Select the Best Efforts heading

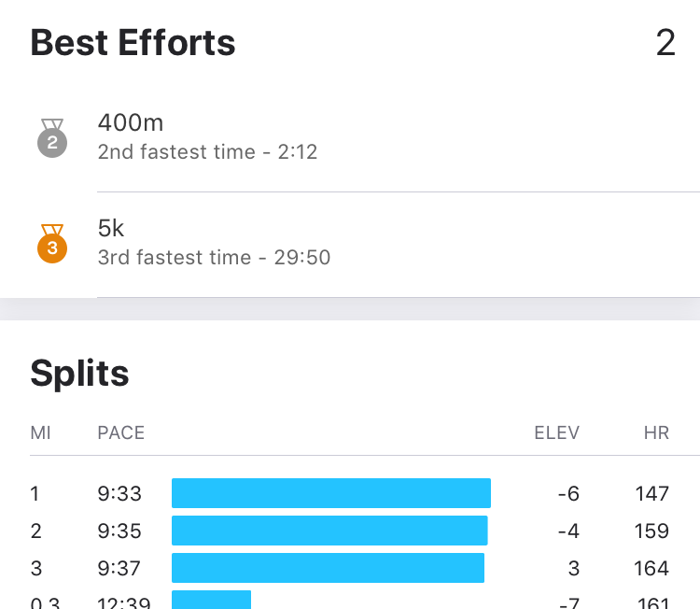[133, 42]
